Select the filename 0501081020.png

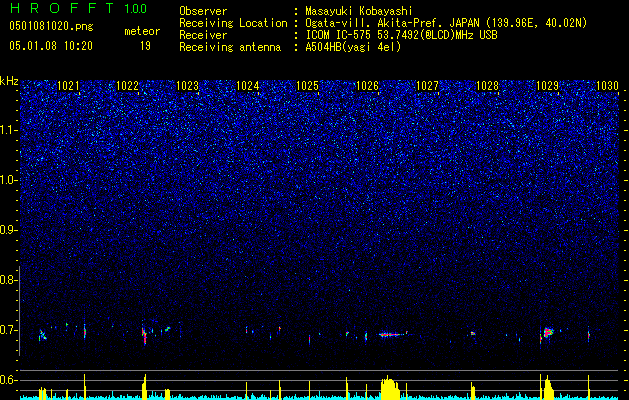pyautogui.click(x=51, y=26)
